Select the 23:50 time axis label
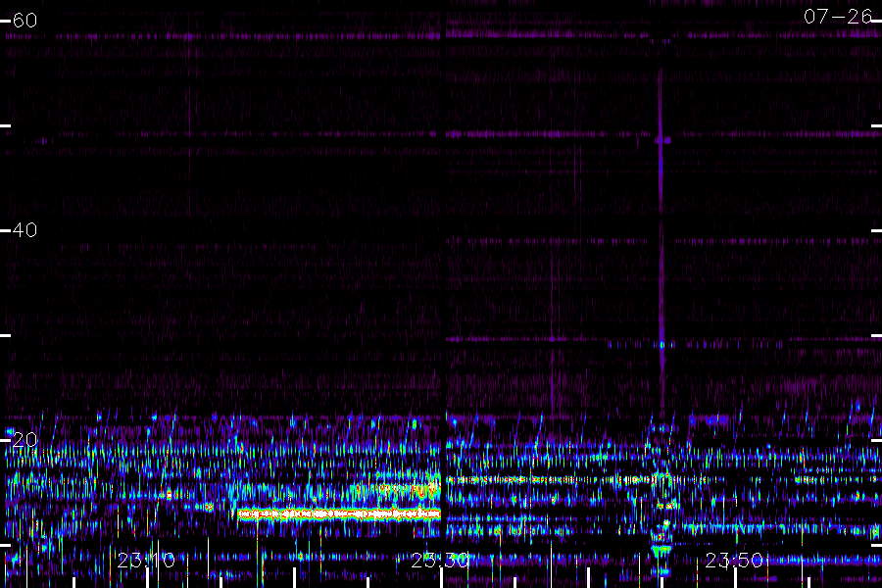Image resolution: width=882 pixels, height=588 pixels. tap(734, 561)
